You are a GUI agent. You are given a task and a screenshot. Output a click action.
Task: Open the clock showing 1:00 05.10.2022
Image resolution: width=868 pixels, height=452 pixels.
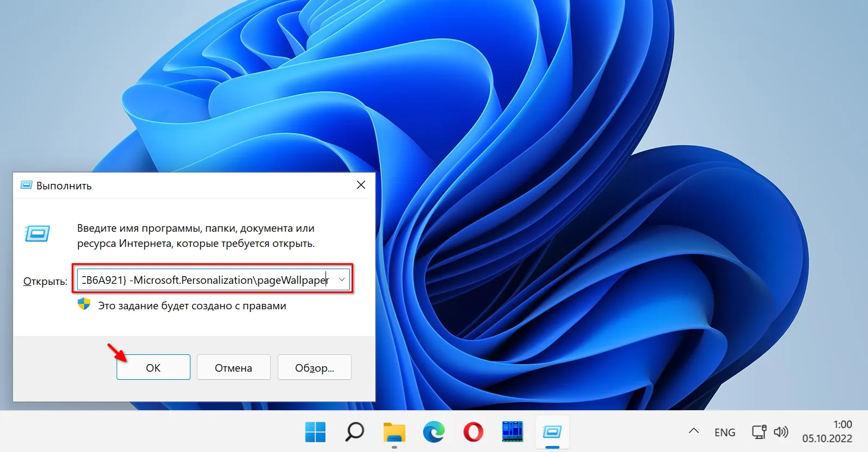[x=827, y=431]
